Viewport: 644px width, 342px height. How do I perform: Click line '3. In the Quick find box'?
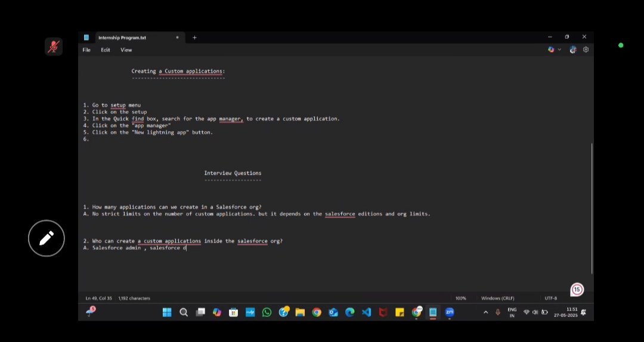pos(212,119)
